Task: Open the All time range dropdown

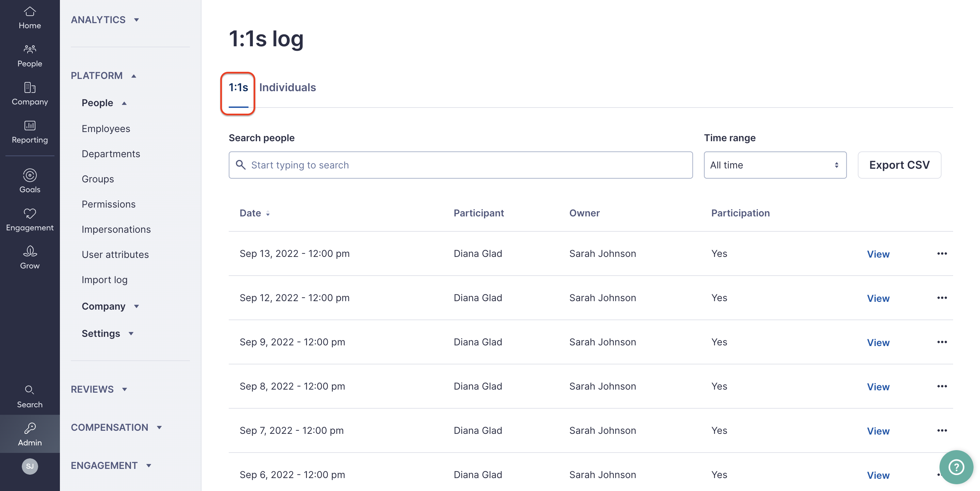Action: coord(775,165)
